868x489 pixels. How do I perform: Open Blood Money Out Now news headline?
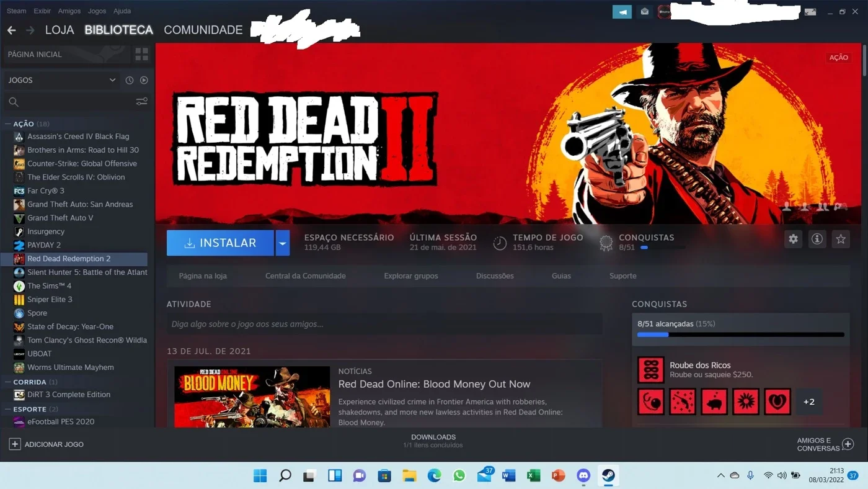pos(434,384)
